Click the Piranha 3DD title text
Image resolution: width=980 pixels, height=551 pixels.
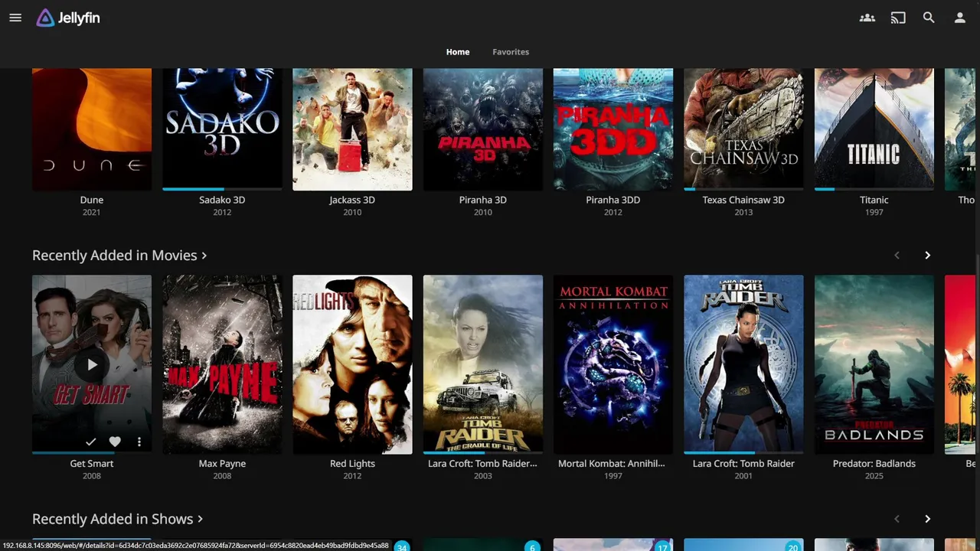coord(613,200)
